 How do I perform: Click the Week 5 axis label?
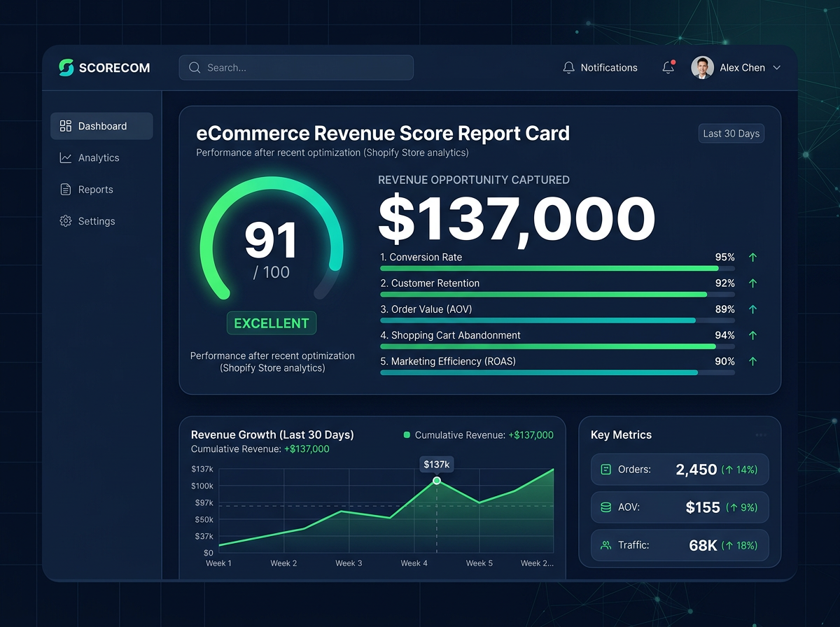pos(479,563)
